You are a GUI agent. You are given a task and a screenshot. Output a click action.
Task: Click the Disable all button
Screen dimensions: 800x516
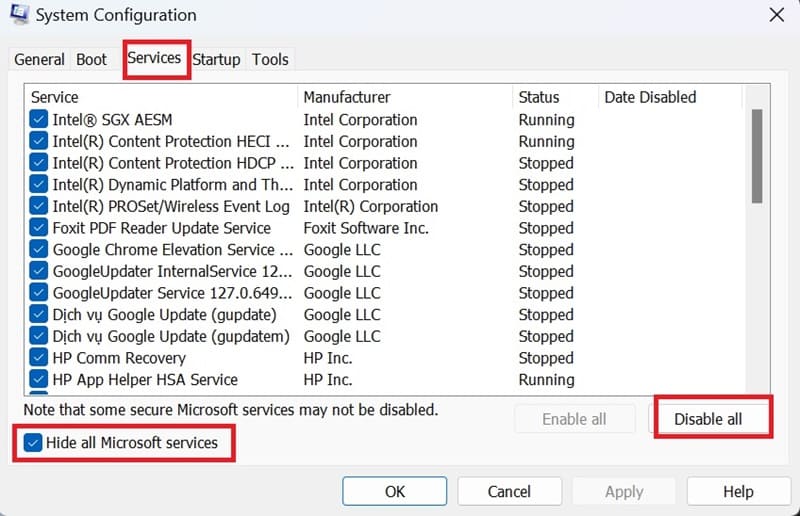(708, 419)
